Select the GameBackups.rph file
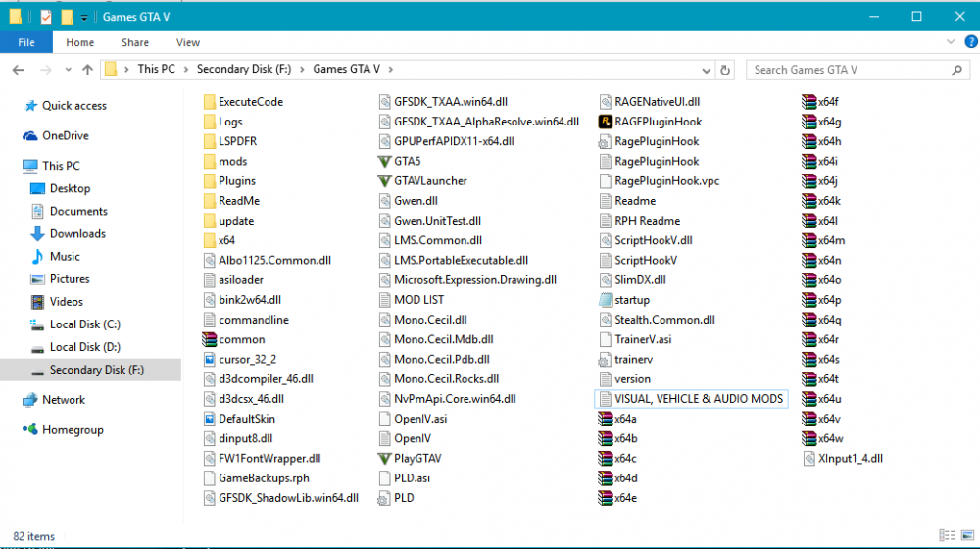Screen dimensions: 980x549 [x=256, y=478]
